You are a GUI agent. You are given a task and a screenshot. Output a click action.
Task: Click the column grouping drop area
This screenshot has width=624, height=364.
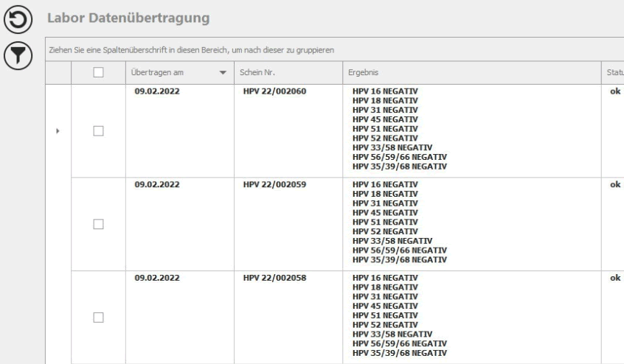point(332,49)
